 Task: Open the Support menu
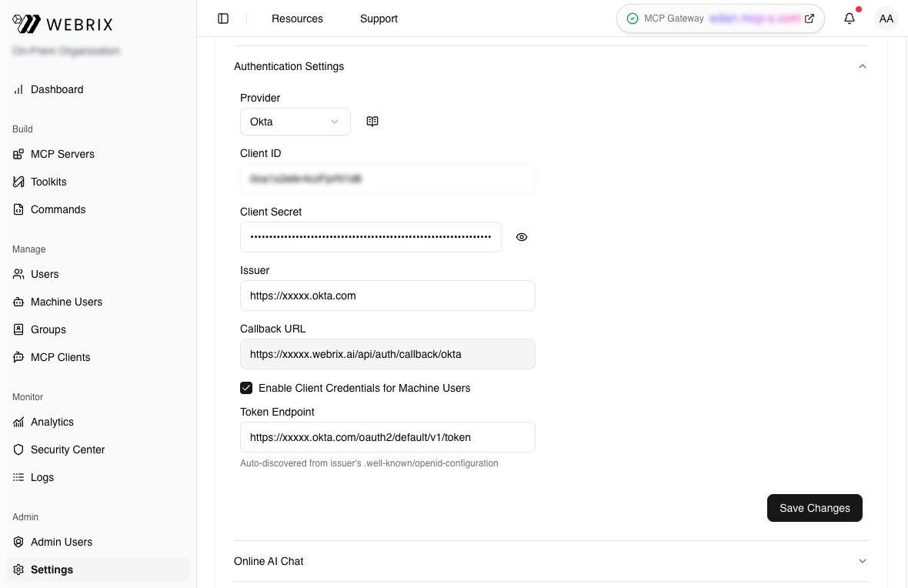[x=379, y=18]
